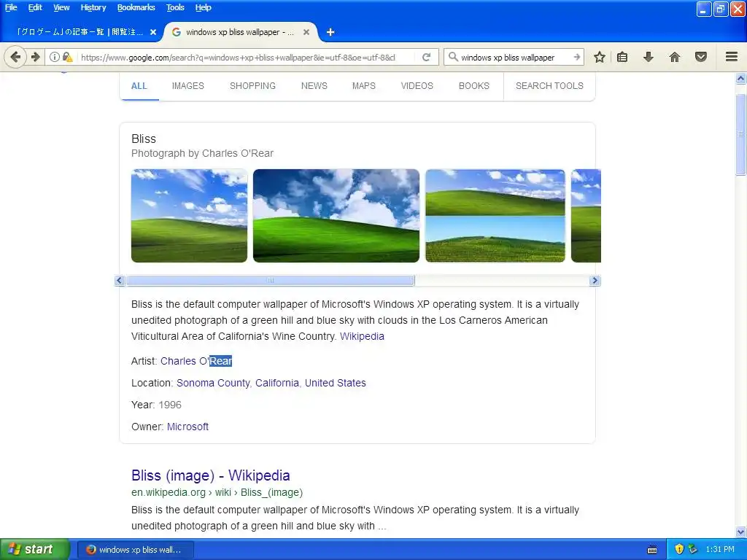Switch to IMAGES results

point(187,86)
